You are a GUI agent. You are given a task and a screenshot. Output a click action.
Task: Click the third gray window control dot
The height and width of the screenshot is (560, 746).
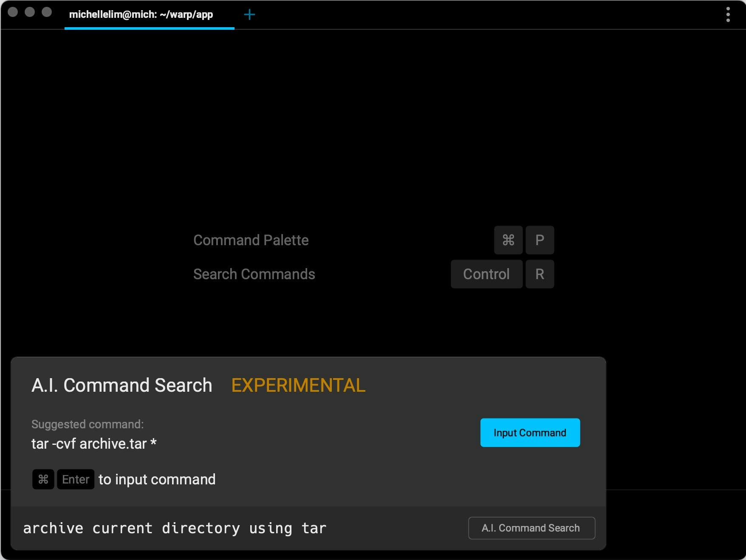(47, 12)
